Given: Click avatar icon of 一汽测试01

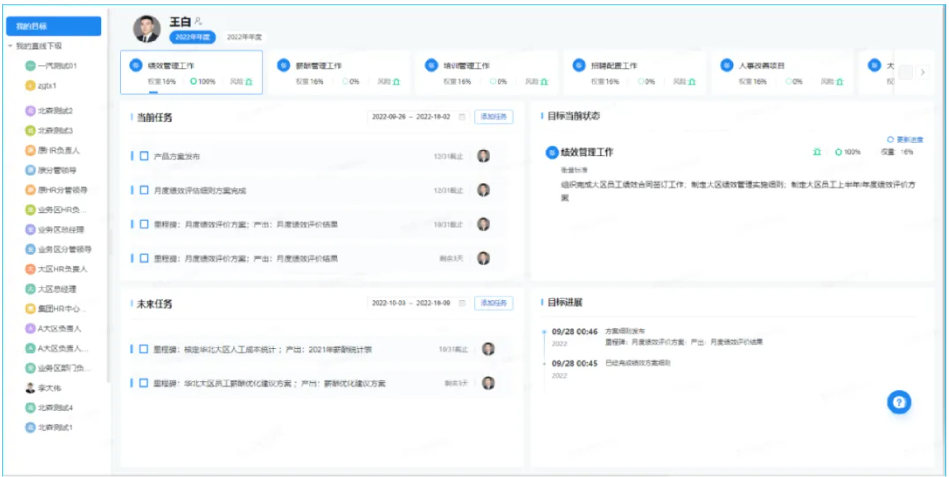Looking at the screenshot, I should [30, 65].
